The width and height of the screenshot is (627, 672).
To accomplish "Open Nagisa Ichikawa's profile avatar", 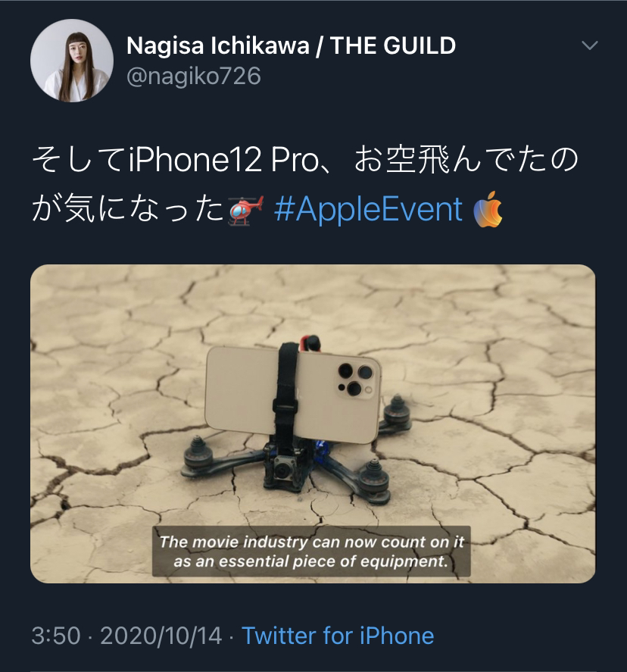I will [x=71, y=61].
